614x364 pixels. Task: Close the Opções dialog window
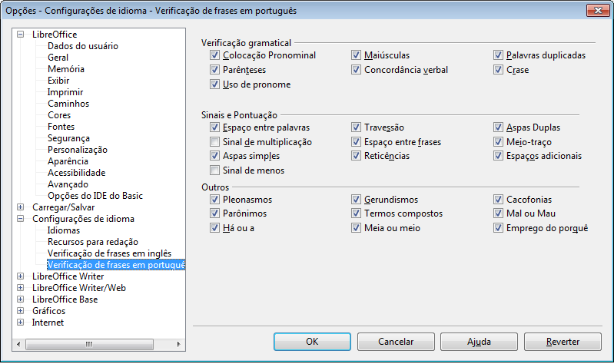pos(593,12)
